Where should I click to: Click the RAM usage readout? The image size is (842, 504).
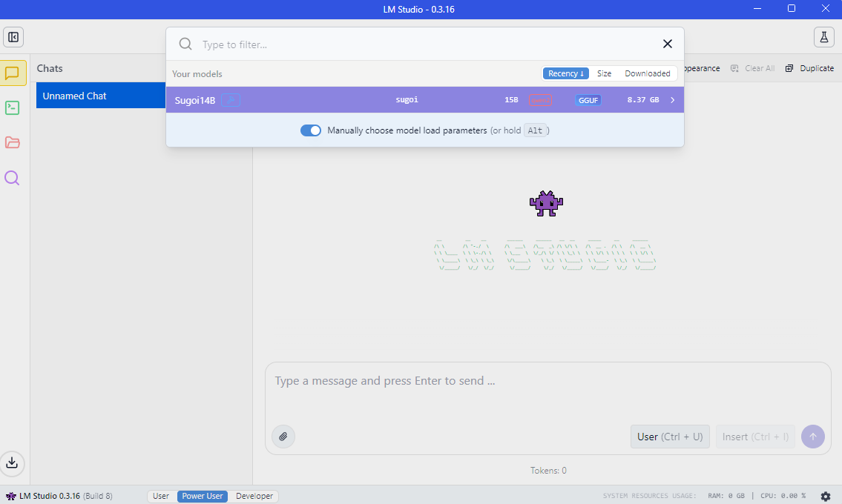(726, 496)
